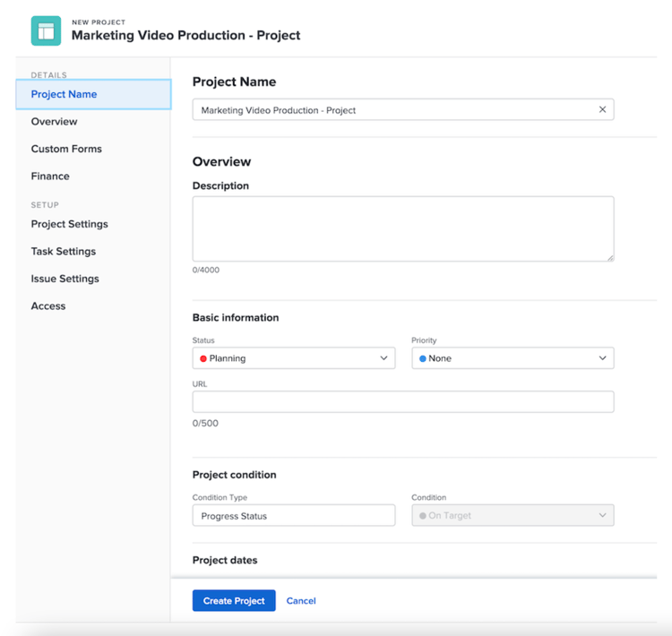The image size is (672, 636).
Task: Select Project Name in the sidebar
Action: coord(93,94)
